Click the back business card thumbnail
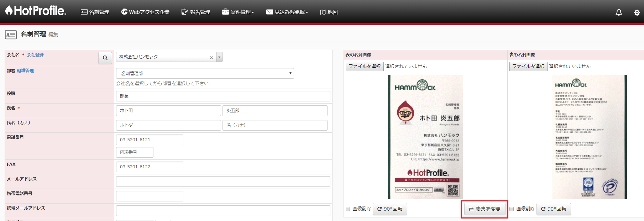 pos(589,137)
